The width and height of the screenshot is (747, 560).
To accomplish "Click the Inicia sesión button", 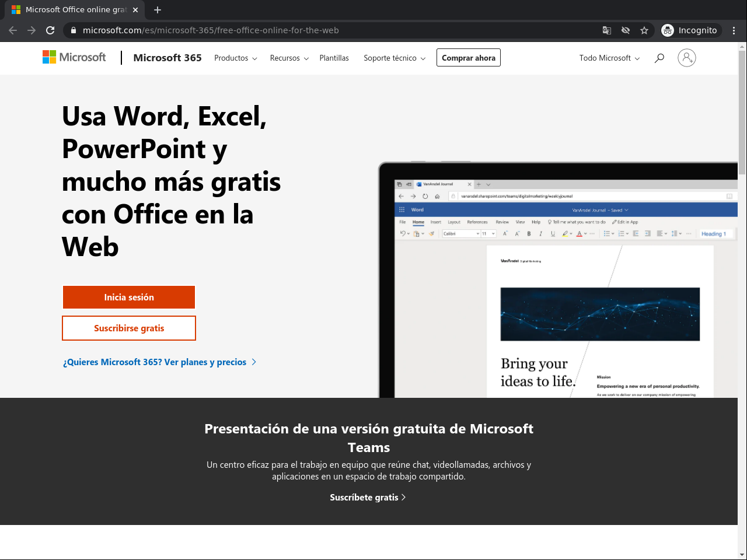I will point(129,297).
